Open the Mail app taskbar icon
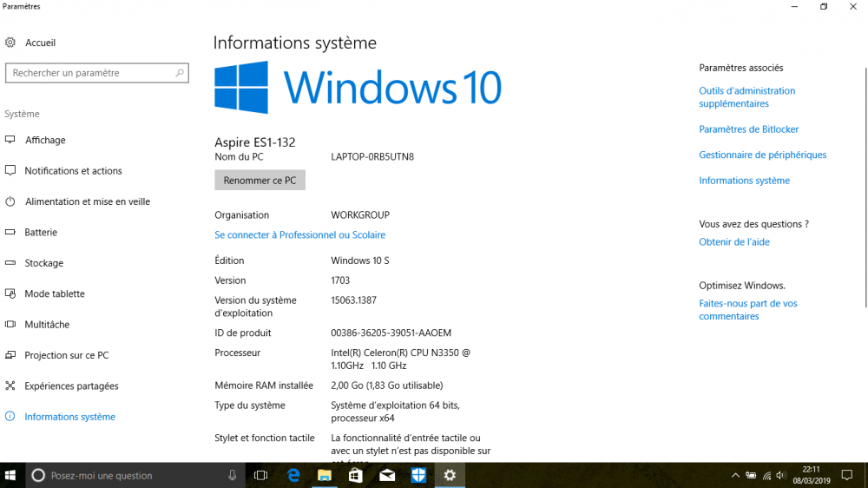Screen dimensions: 868x488 (x=387, y=475)
